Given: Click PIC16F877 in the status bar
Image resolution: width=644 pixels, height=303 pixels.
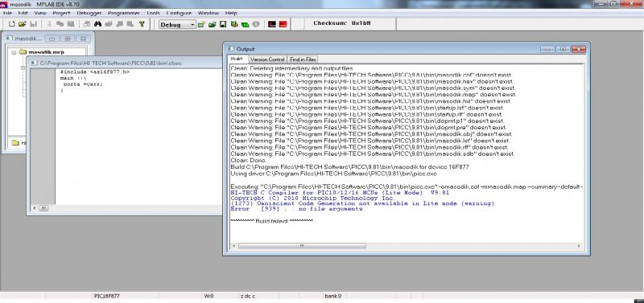Looking at the screenshot, I should coord(107,296).
